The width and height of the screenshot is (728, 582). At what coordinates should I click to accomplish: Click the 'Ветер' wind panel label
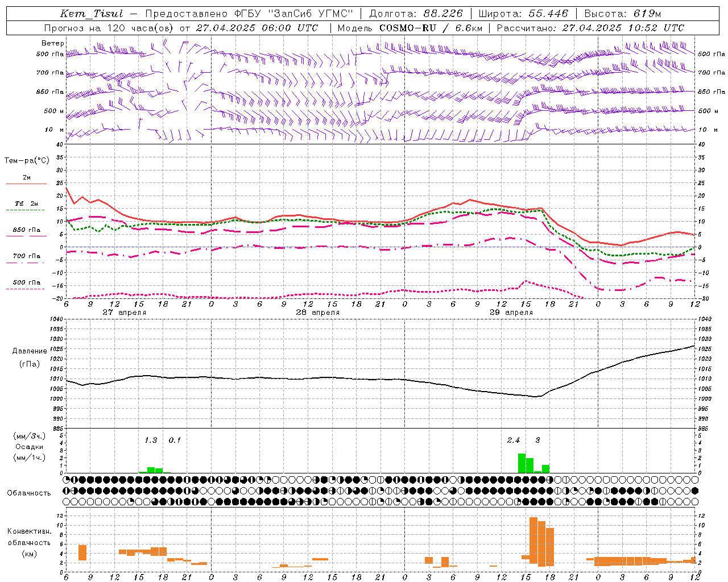click(x=53, y=43)
